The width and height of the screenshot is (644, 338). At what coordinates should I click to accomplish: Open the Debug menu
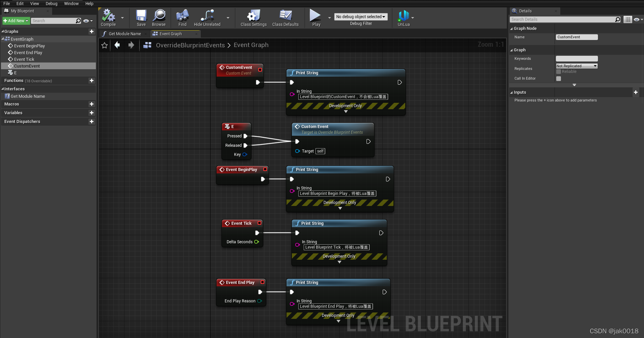coord(51,3)
